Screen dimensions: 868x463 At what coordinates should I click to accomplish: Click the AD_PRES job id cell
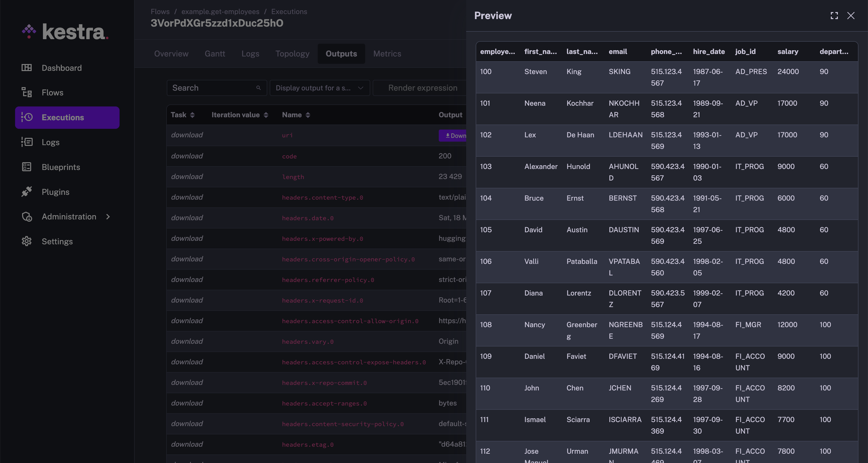click(751, 72)
